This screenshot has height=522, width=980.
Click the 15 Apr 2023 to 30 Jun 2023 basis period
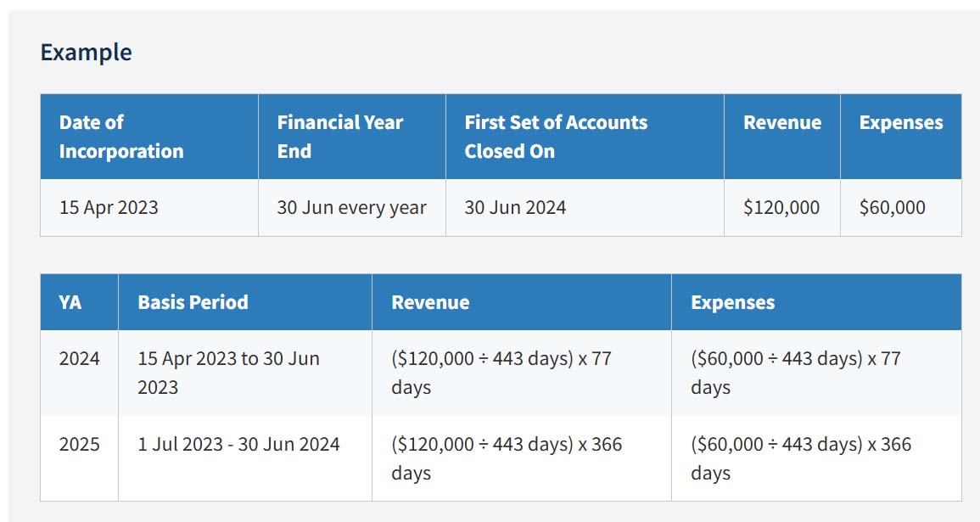pyautogui.click(x=229, y=373)
